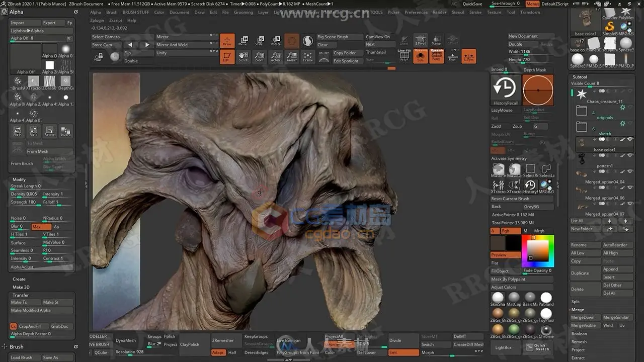The width and height of the screenshot is (644, 362).
Task: Toggle Dynamic Solo mode
Action: tap(421, 56)
